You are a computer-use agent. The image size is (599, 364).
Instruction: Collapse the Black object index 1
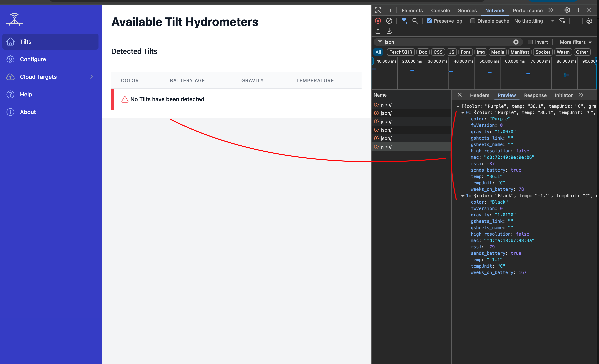[x=463, y=196]
